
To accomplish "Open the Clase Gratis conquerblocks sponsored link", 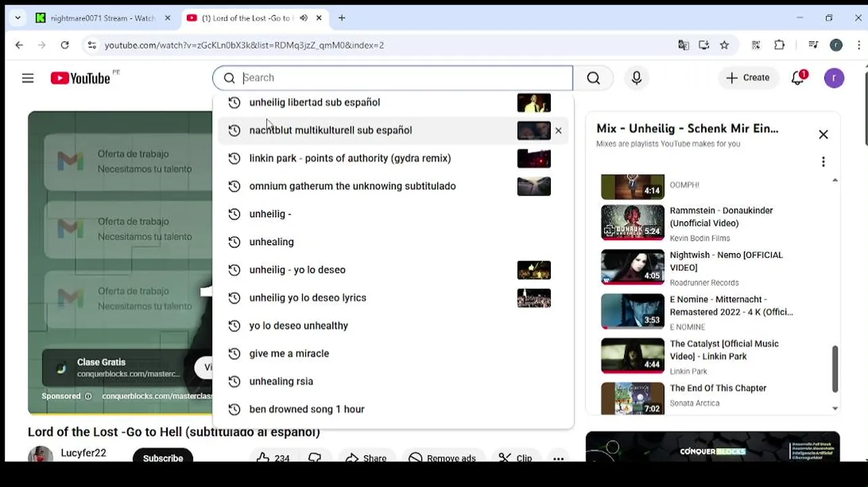I will click(128, 368).
